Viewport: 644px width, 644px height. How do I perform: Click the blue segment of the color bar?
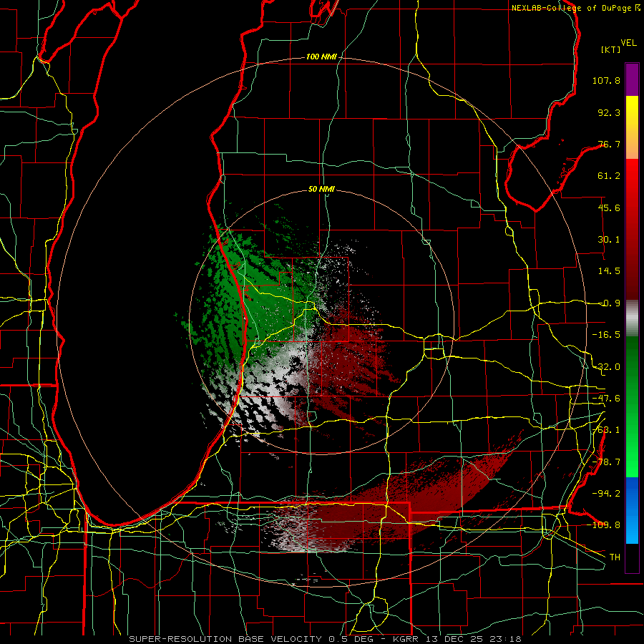[x=632, y=510]
